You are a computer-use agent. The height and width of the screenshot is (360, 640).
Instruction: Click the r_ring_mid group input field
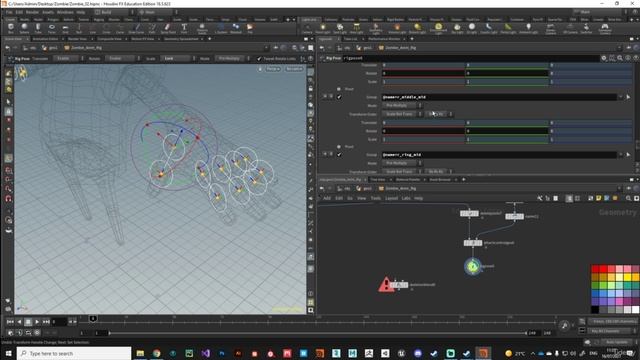[x=499, y=155]
